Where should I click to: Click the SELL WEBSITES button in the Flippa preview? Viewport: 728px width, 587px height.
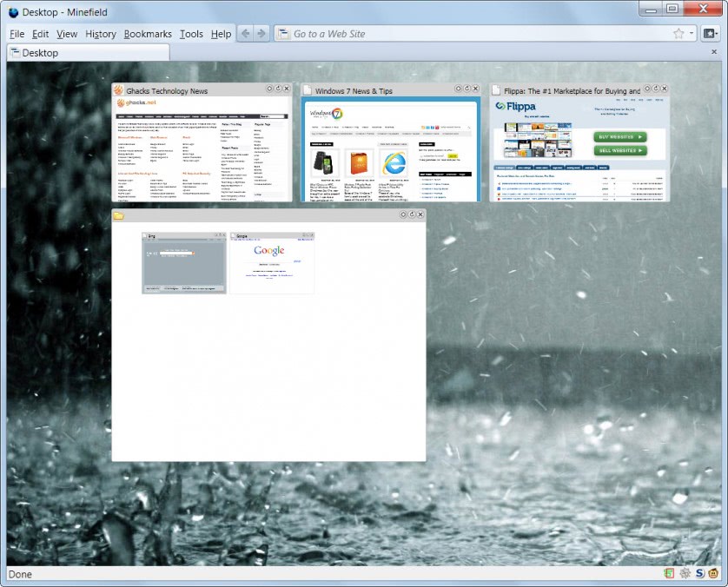622,149
